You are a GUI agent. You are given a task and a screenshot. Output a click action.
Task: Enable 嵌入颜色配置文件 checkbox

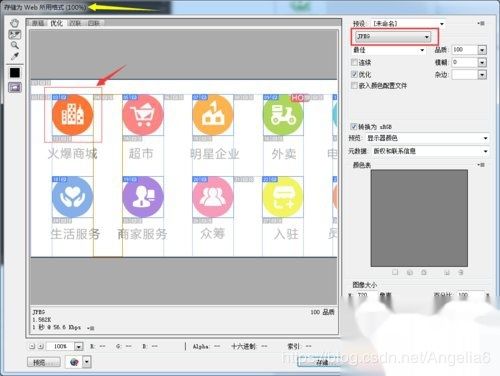click(354, 86)
